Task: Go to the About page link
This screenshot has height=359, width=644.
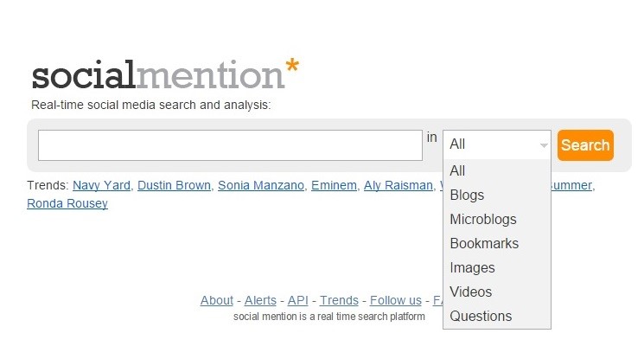Action: point(216,300)
